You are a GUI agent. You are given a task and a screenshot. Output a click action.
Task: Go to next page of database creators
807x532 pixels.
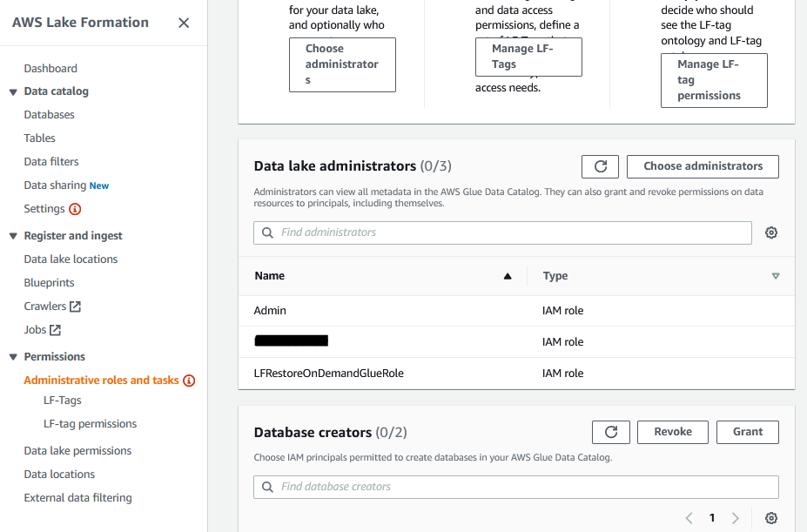pyautogui.click(x=735, y=518)
